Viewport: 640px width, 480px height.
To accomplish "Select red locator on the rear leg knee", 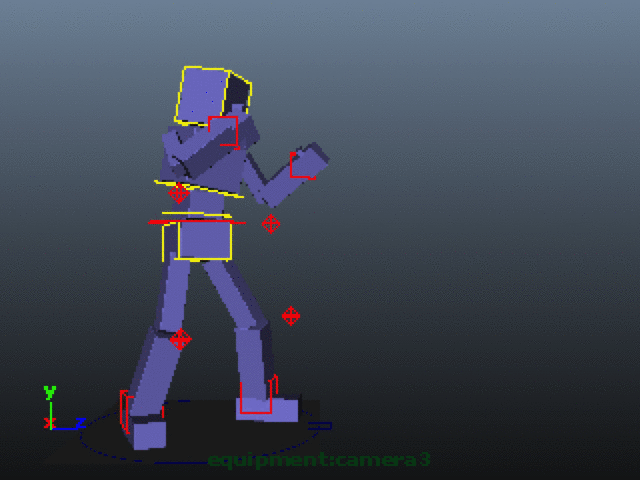I will coord(180,339).
